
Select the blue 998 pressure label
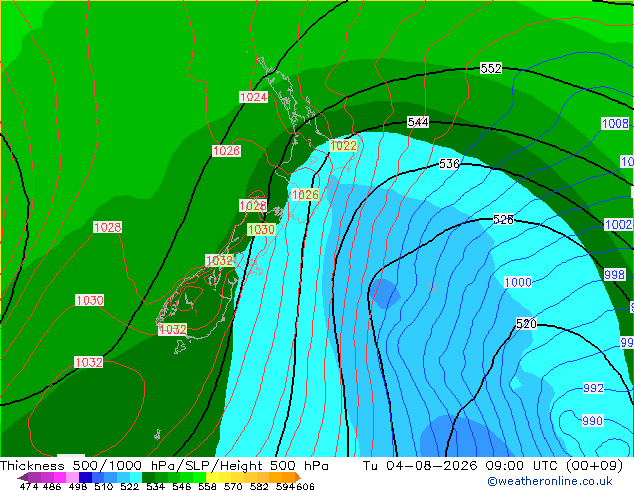[614, 275]
